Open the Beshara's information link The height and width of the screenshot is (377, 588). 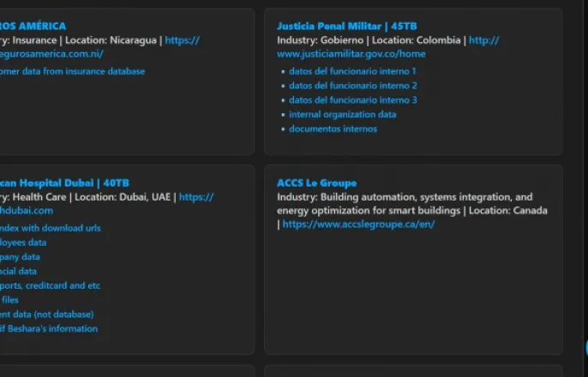point(49,329)
